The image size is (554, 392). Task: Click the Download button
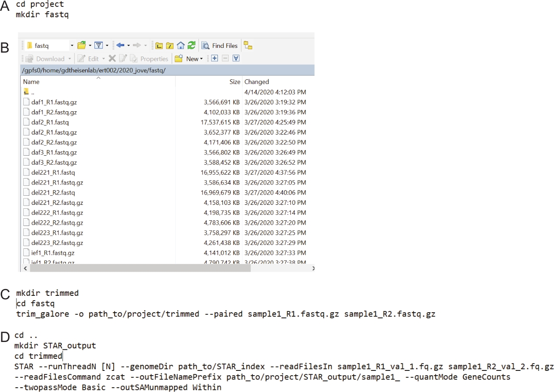pyautogui.click(x=45, y=59)
